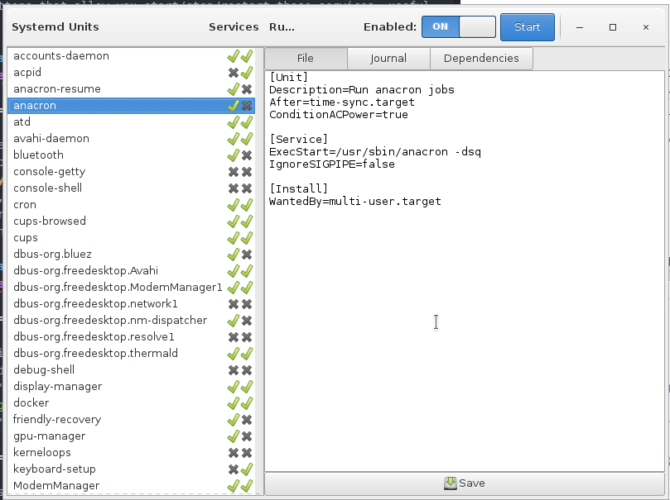The width and height of the screenshot is (670, 500).
Task: Select the gpu-manager service
Action: pyautogui.click(x=131, y=436)
